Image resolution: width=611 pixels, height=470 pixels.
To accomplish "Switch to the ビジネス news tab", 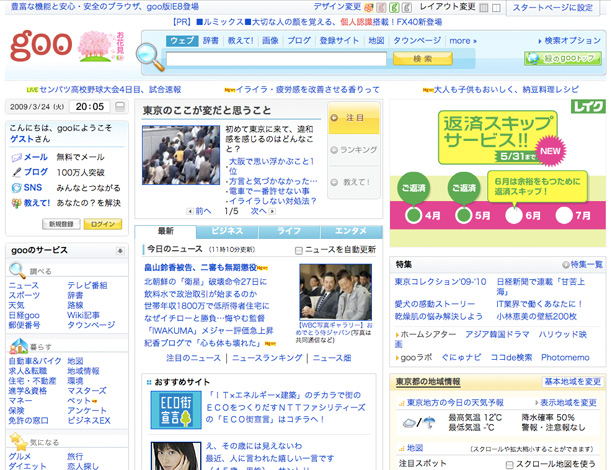I will point(227,231).
